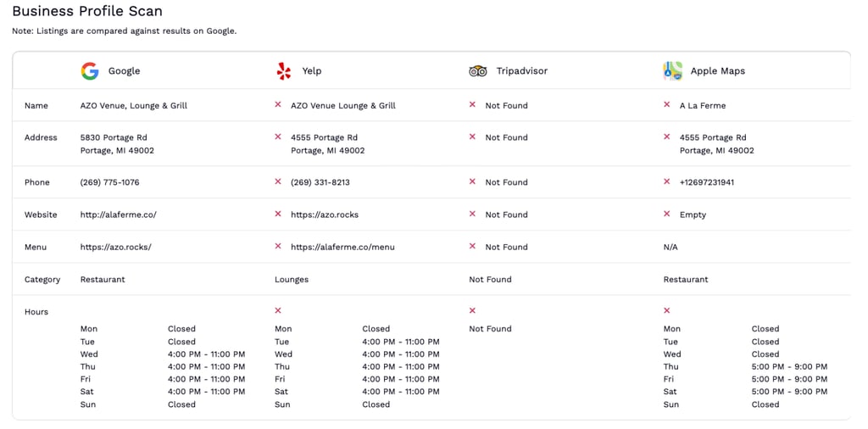Viewport: 868px width, 429px height.
Task: Click the Hours row label
Action: point(36,312)
